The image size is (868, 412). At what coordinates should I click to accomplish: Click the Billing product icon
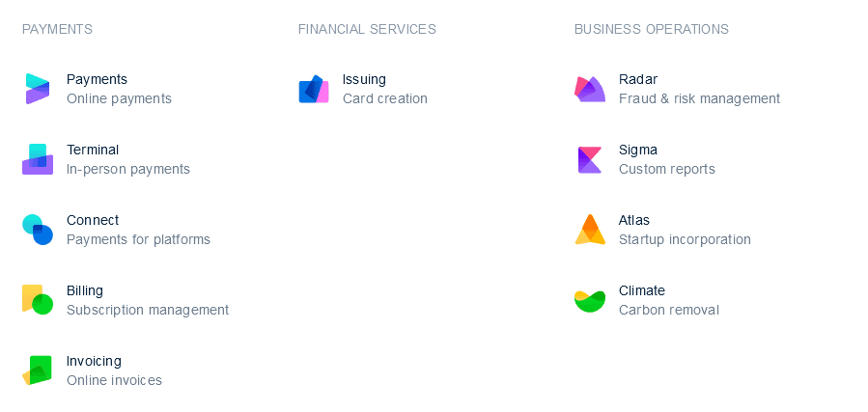pyautogui.click(x=37, y=300)
